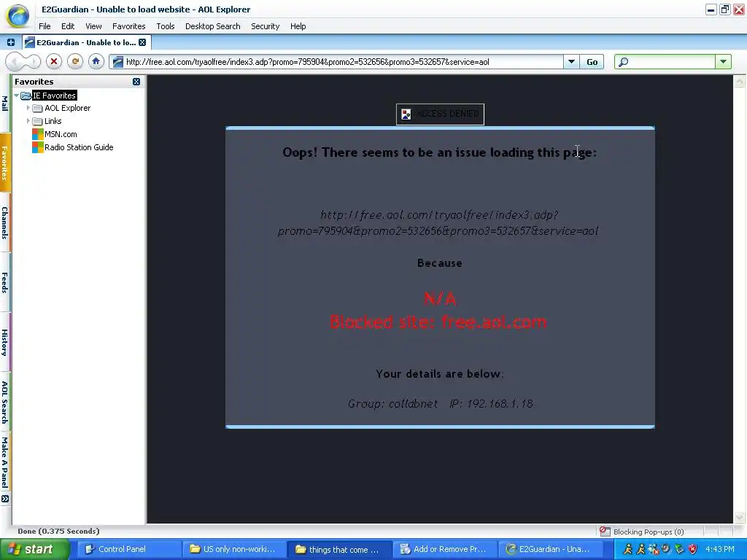Go to the Home page icon

tap(96, 61)
